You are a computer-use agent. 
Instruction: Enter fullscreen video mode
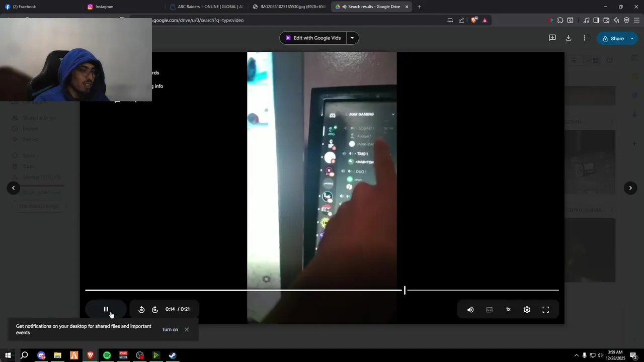pos(545,310)
